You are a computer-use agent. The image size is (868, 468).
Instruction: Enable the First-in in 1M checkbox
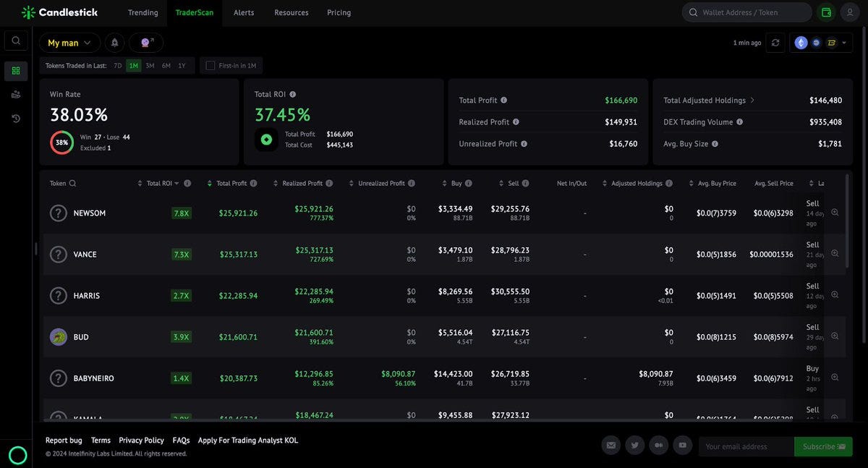pyautogui.click(x=210, y=66)
